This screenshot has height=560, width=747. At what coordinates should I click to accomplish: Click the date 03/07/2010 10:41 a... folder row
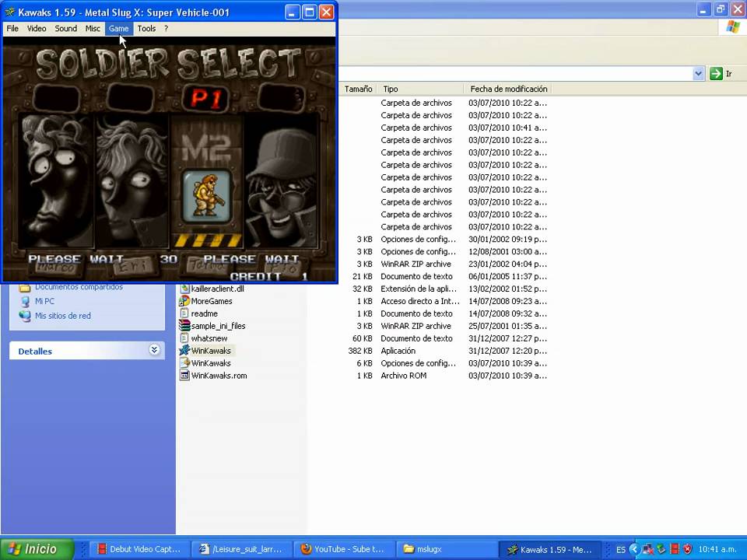click(x=507, y=128)
